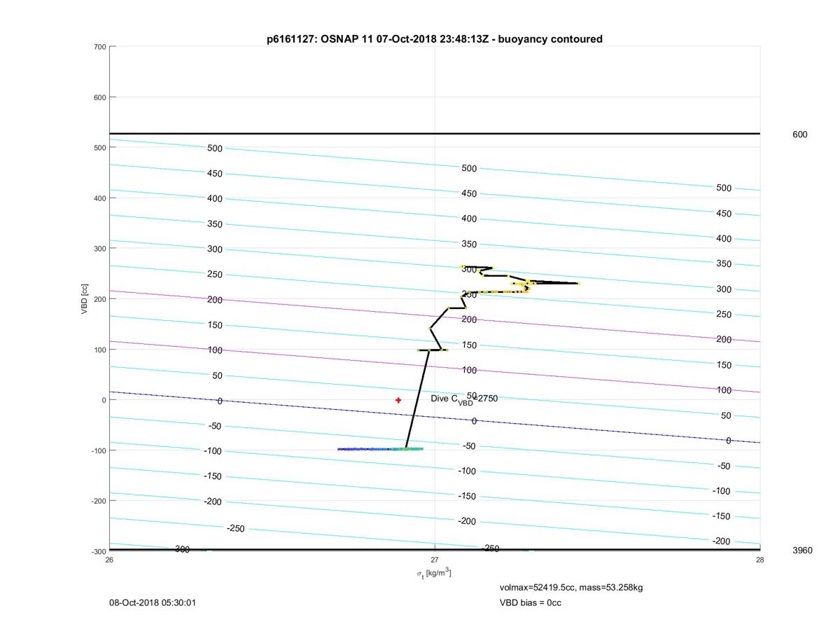Click the x-axis tick label "28"
Image resolution: width=840 pixels, height=620 pixels.
tap(760, 560)
